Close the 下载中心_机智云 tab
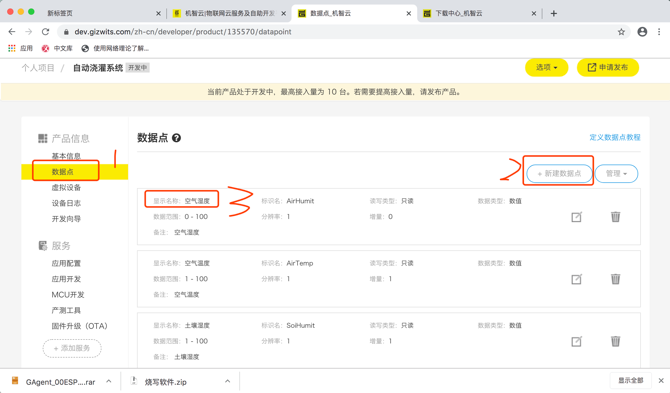 pyautogui.click(x=534, y=13)
